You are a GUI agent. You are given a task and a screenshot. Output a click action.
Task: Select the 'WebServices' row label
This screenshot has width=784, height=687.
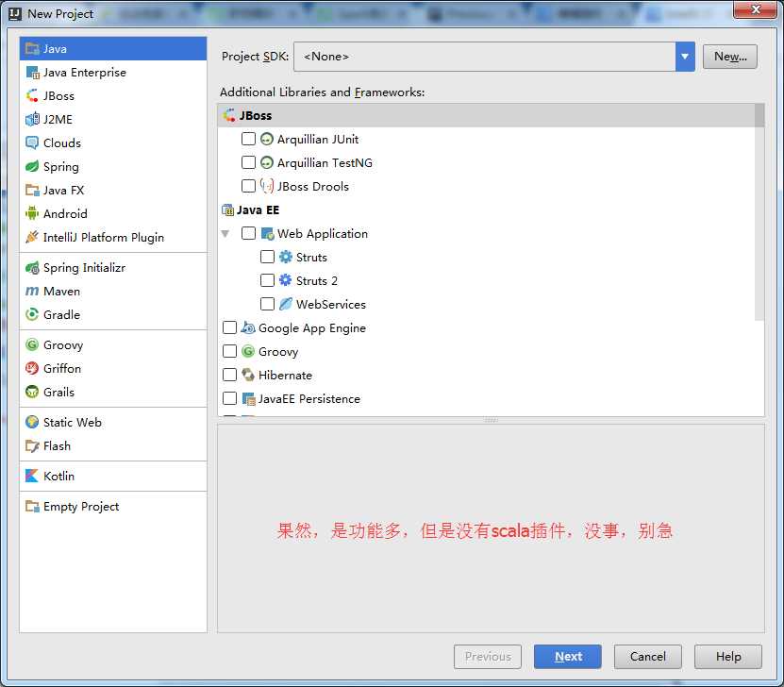click(330, 304)
